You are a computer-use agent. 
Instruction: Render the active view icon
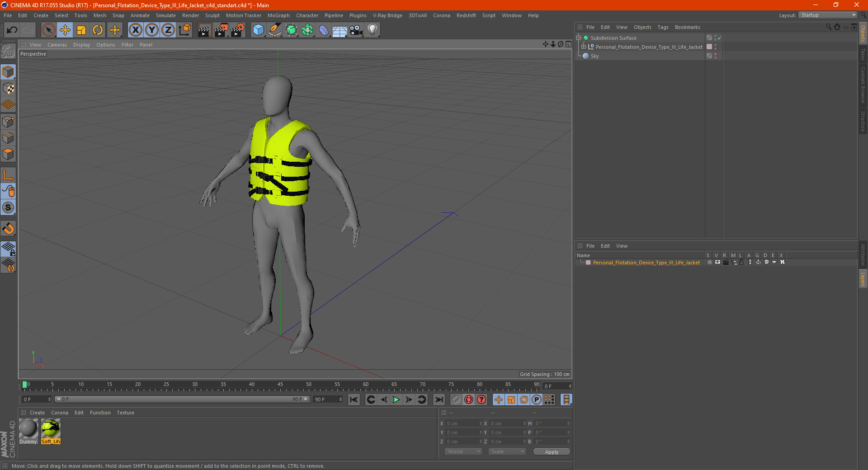click(x=204, y=30)
